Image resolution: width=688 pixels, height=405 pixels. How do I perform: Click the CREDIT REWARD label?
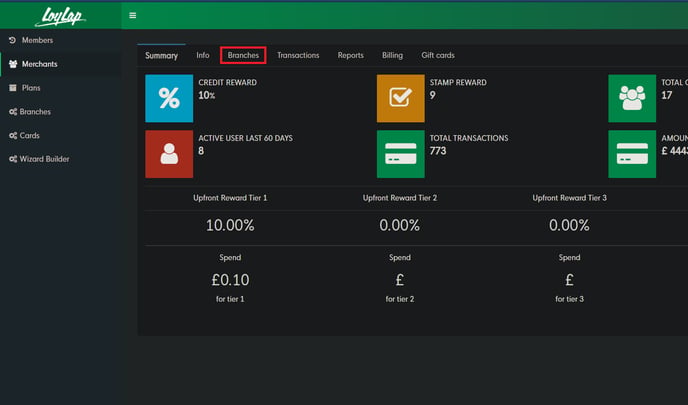(227, 82)
